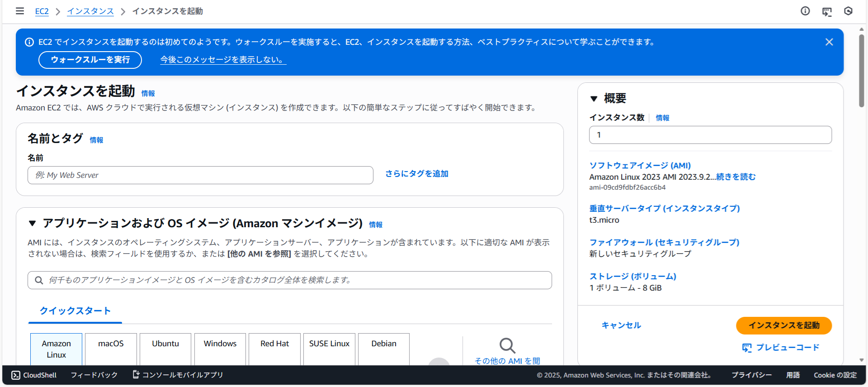Open CloudShell from the bottom bar
This screenshot has width=868, height=387.
click(x=34, y=375)
